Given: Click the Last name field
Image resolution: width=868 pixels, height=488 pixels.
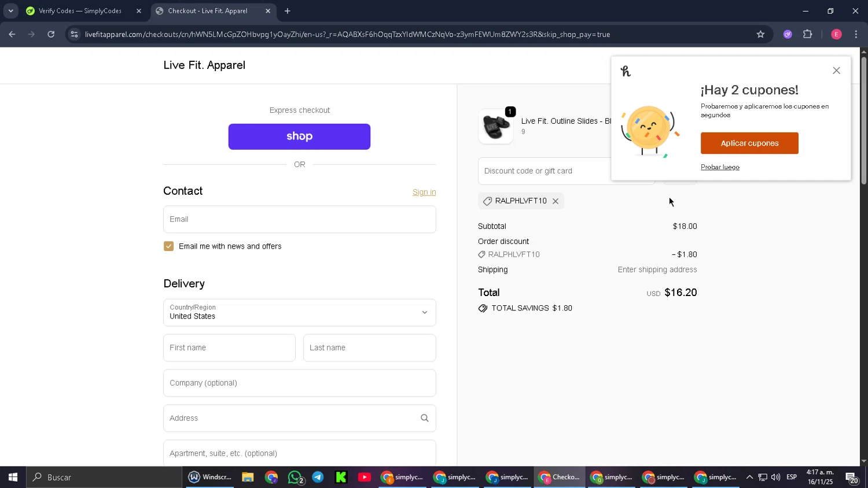Looking at the screenshot, I should pyautogui.click(x=369, y=347).
